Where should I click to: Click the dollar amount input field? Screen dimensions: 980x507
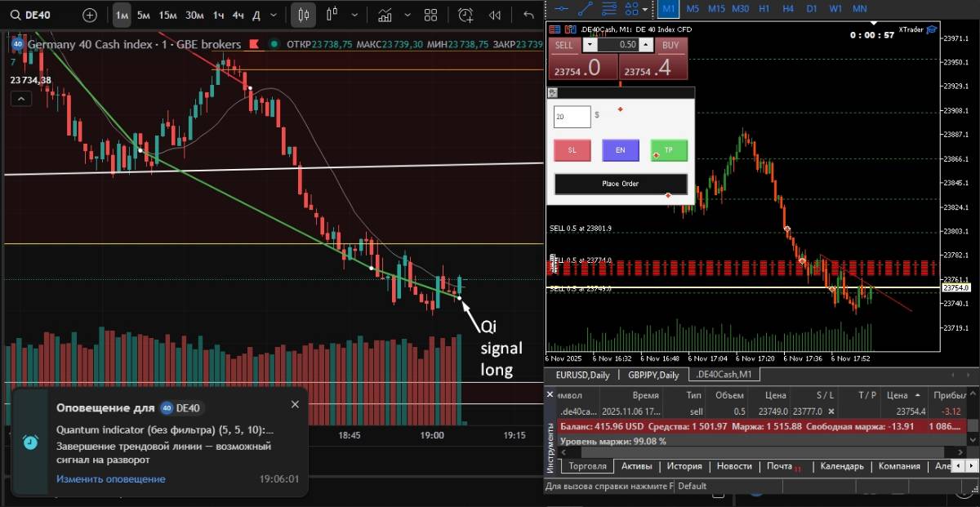pyautogui.click(x=572, y=117)
